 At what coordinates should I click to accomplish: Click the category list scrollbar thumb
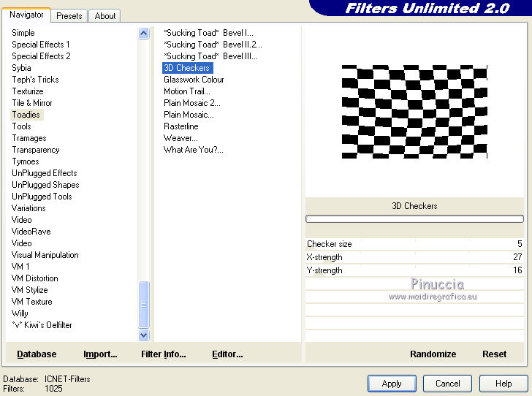click(x=144, y=305)
